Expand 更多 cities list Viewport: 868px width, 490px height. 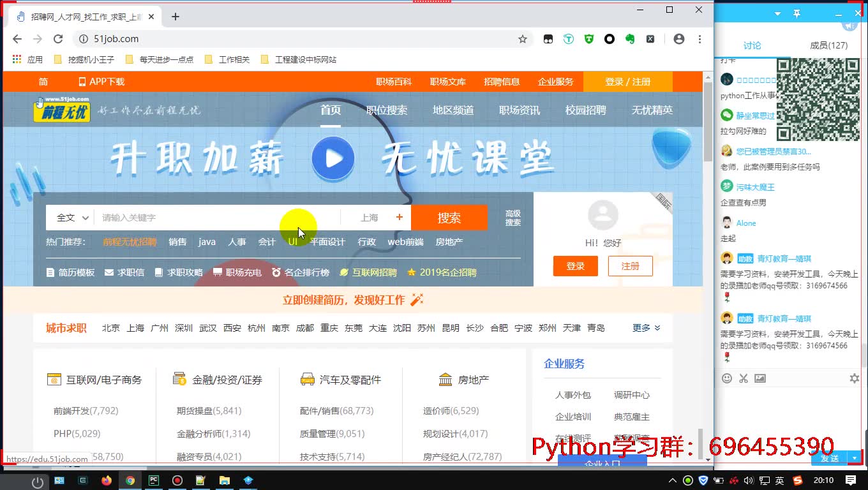pyautogui.click(x=647, y=327)
